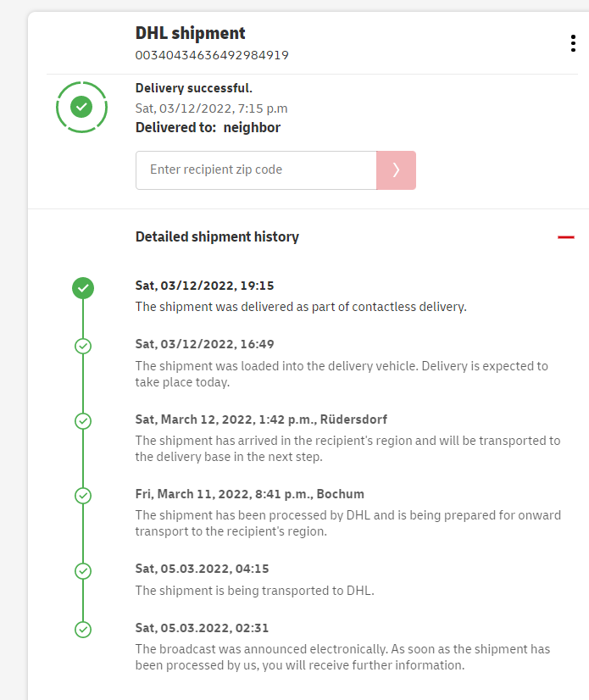This screenshot has height=700, width=589.
Task: Click the Rüdersdorf timeline checkmark icon
Action: (83, 420)
